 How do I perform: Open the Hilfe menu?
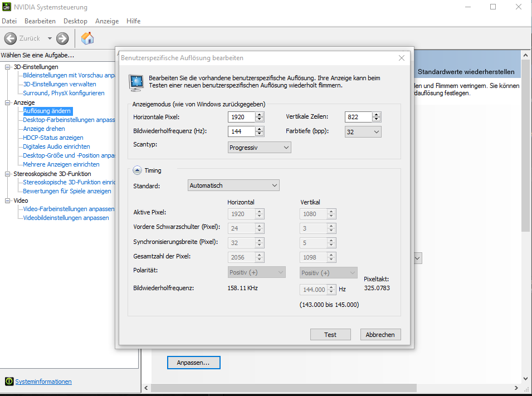pyautogui.click(x=133, y=21)
